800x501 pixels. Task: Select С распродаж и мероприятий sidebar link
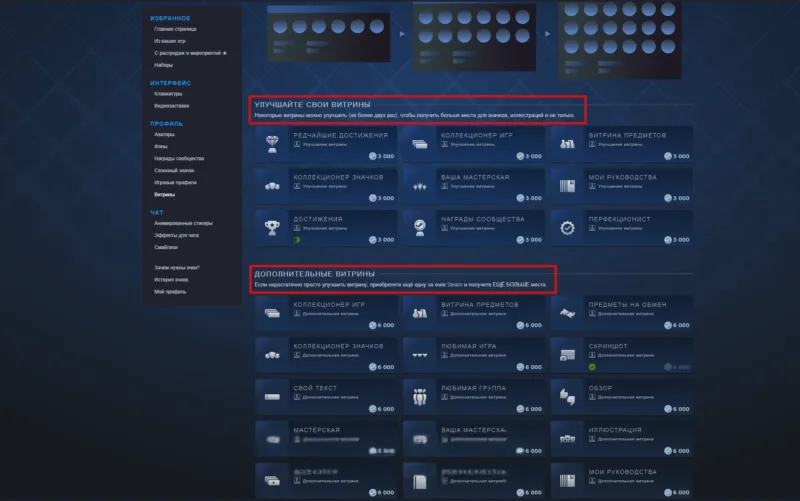[190, 53]
